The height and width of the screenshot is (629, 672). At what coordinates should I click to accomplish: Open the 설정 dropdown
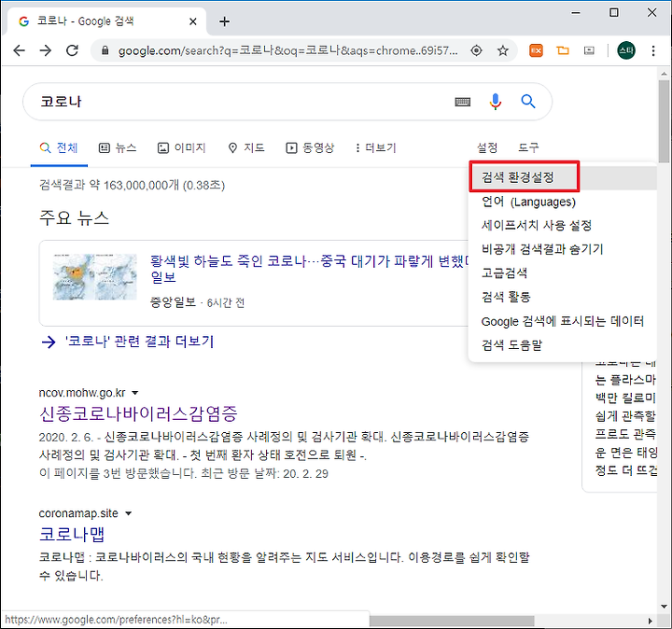(487, 148)
